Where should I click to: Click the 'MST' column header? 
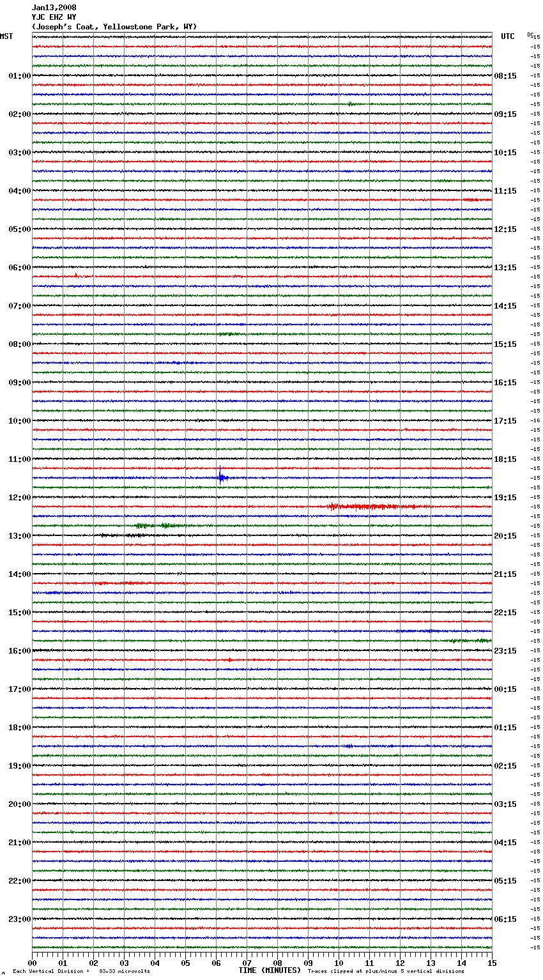6,36
